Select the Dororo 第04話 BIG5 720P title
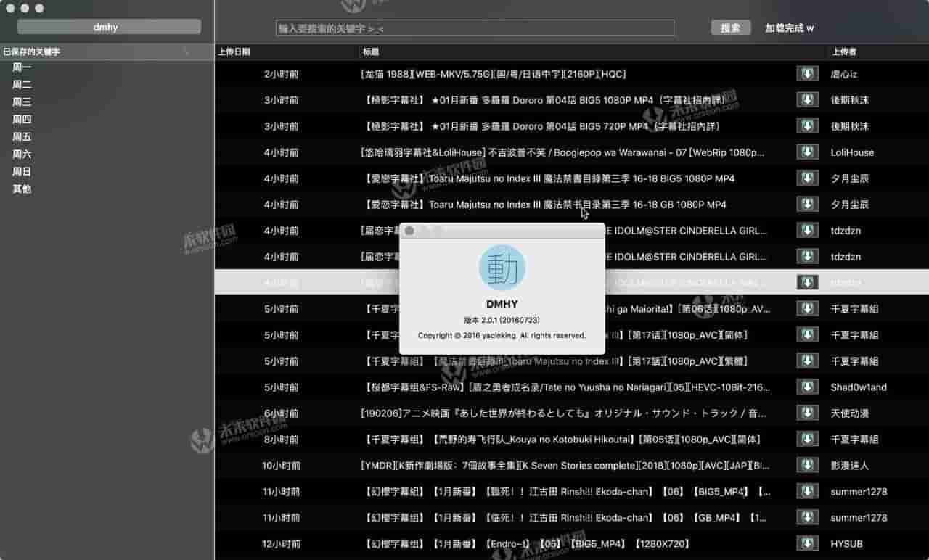 (x=540, y=126)
